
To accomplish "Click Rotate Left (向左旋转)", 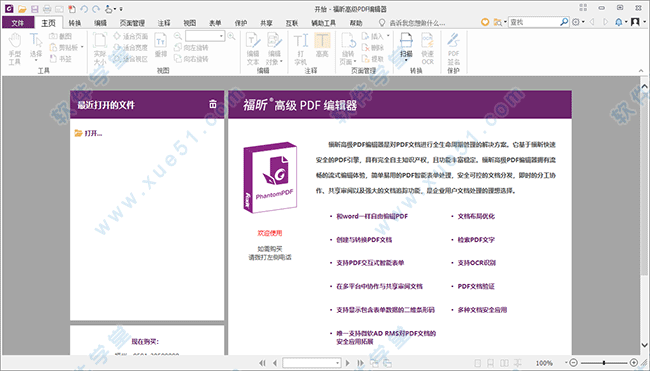I will [x=191, y=48].
